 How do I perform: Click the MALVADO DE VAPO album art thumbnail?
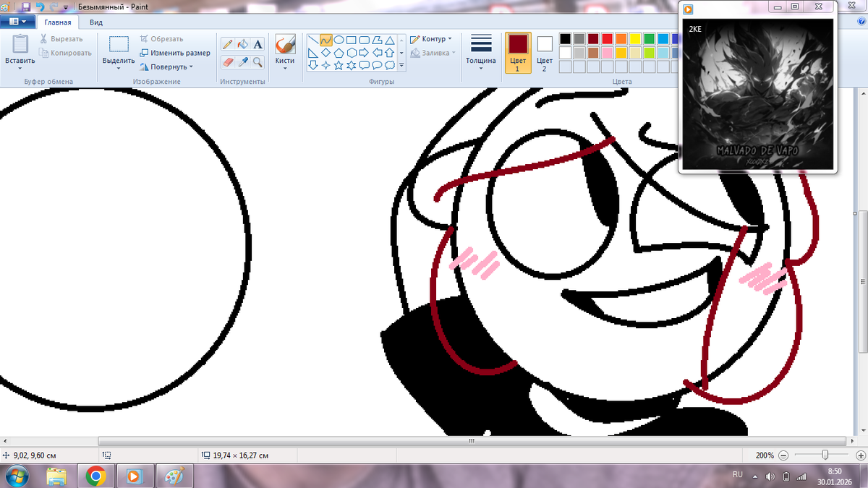757,93
